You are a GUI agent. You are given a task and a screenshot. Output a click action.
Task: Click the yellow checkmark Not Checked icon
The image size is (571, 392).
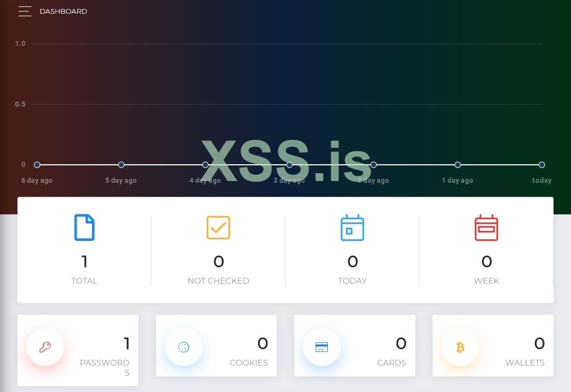click(x=218, y=228)
